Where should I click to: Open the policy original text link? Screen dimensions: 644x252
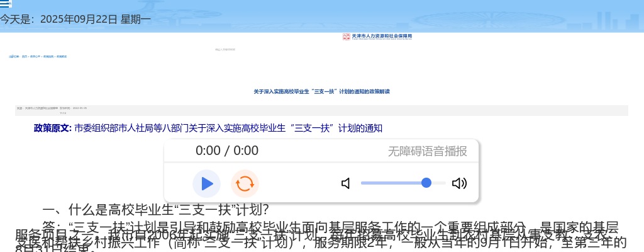click(x=228, y=129)
